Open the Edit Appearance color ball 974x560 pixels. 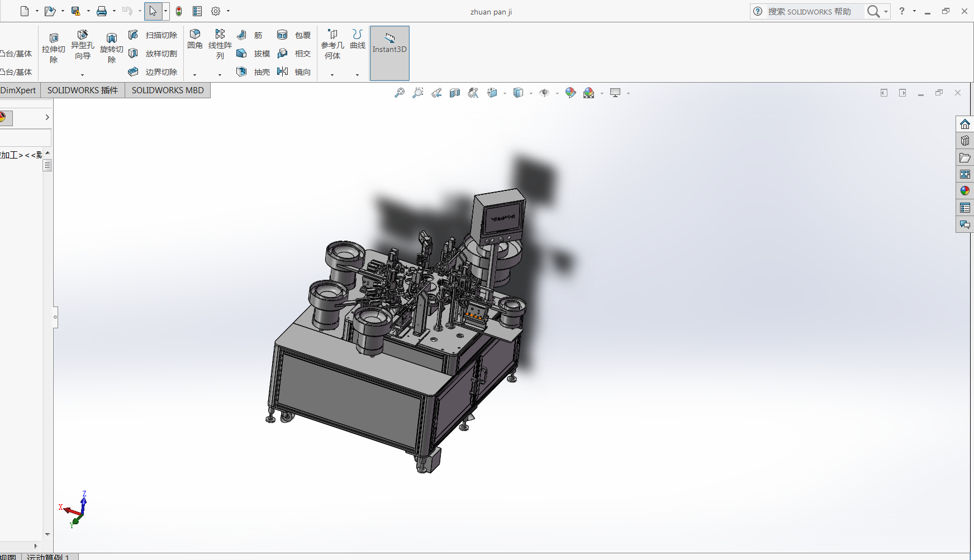570,93
